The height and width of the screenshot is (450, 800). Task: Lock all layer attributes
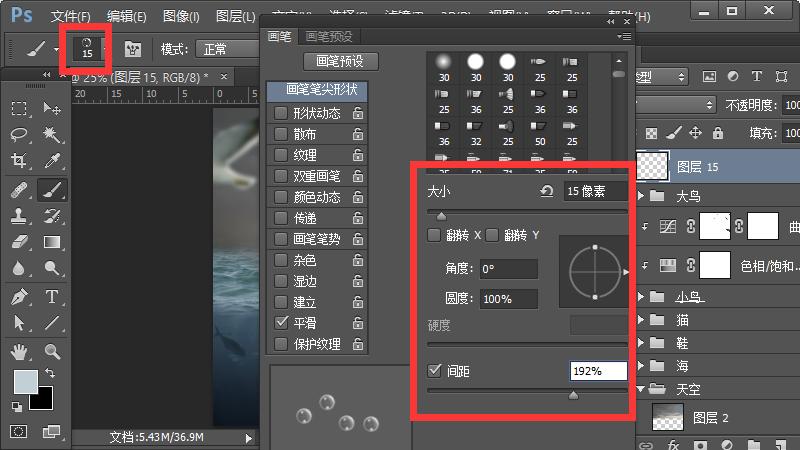pyautogui.click(x=718, y=134)
